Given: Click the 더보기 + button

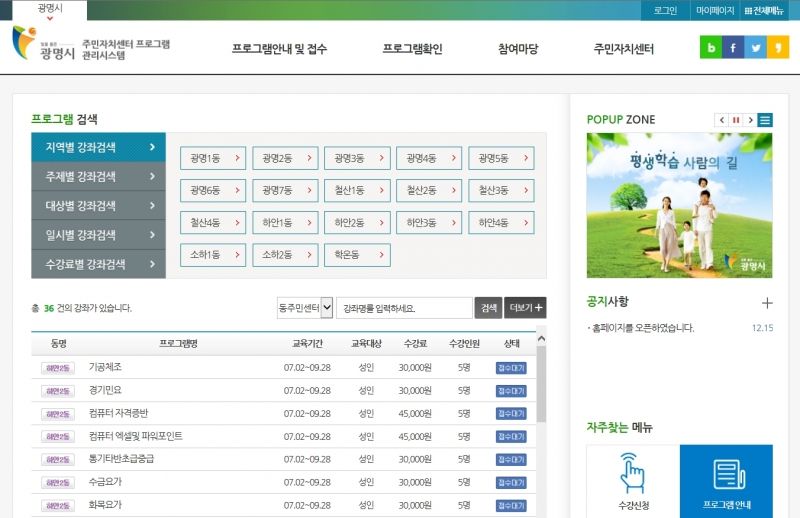Looking at the screenshot, I should (525, 308).
